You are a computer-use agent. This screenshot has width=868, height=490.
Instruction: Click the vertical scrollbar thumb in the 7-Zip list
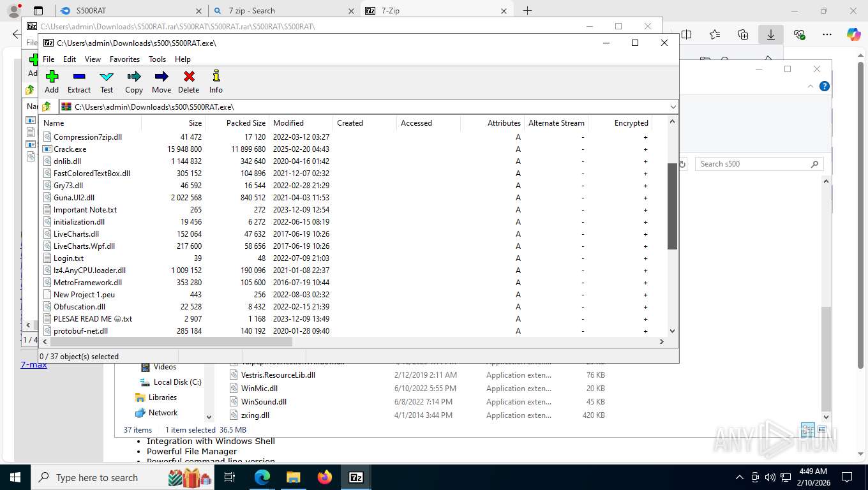click(672, 206)
